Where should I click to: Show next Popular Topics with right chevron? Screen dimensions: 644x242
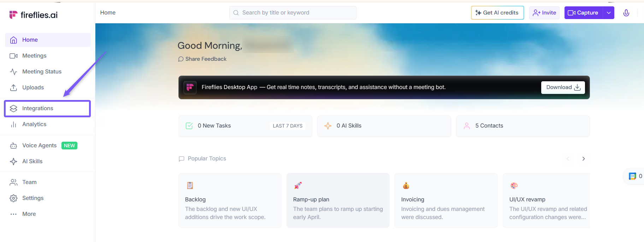click(x=583, y=159)
